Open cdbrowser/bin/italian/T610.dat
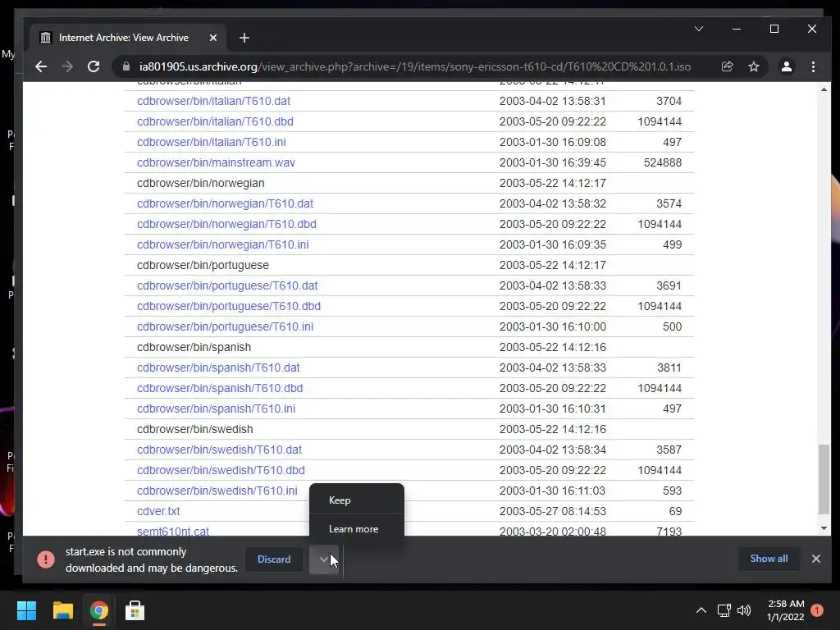The width and height of the screenshot is (840, 630). [213, 101]
